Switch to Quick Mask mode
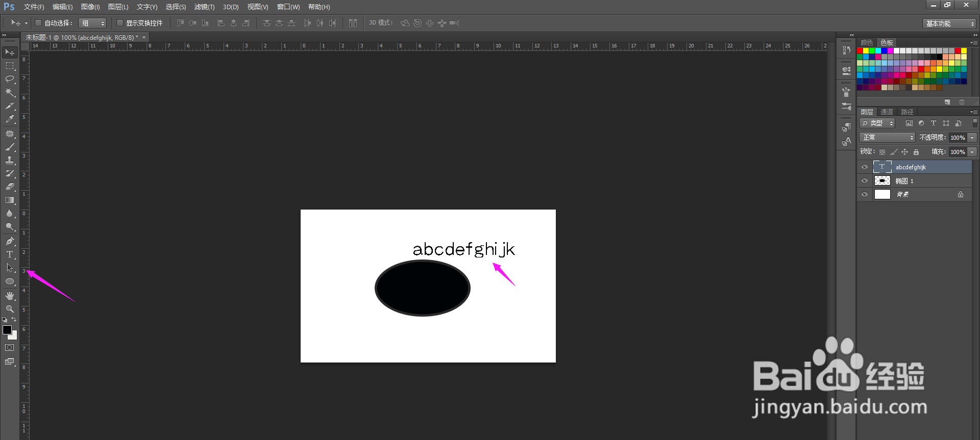This screenshot has height=440, width=980. tap(10, 348)
